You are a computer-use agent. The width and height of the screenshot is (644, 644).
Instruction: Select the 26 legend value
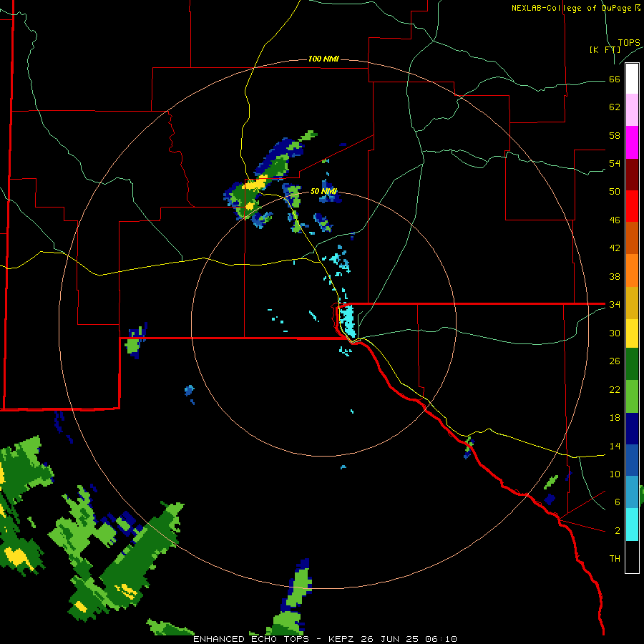point(615,361)
